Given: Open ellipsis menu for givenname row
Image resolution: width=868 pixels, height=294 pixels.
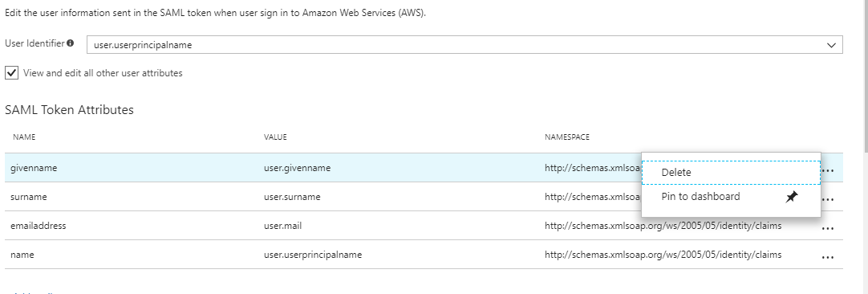Looking at the screenshot, I should (828, 171).
